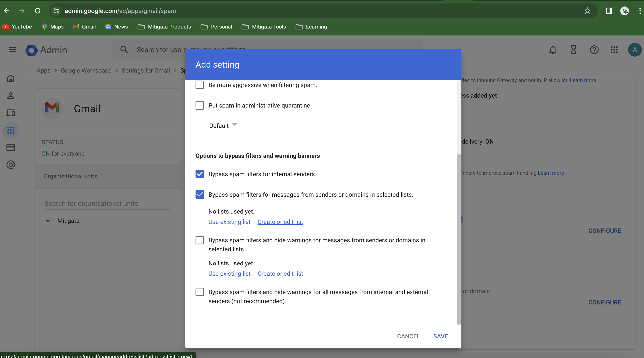Open the Mitigata Tools bookmarks folder
The height and width of the screenshot is (358, 644).
[x=264, y=27]
